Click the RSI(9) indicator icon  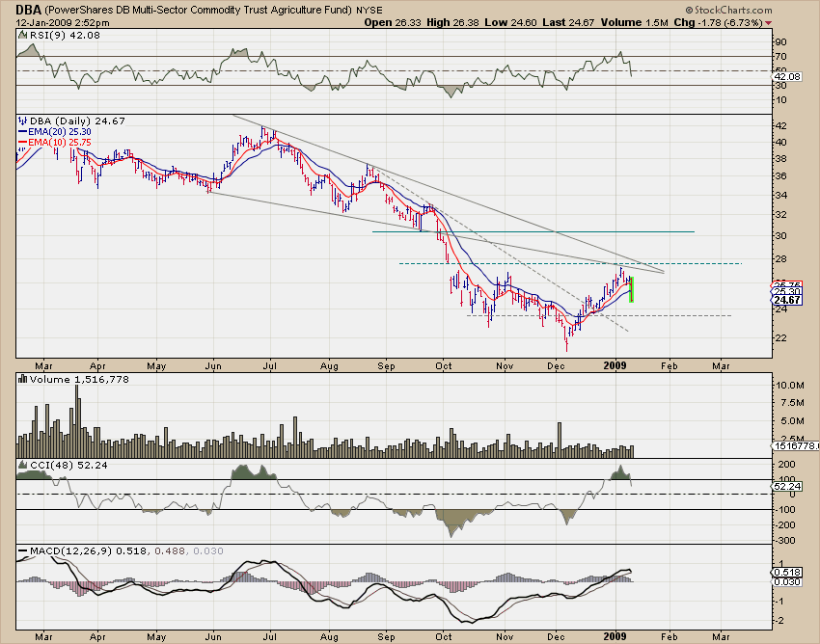pos(22,35)
